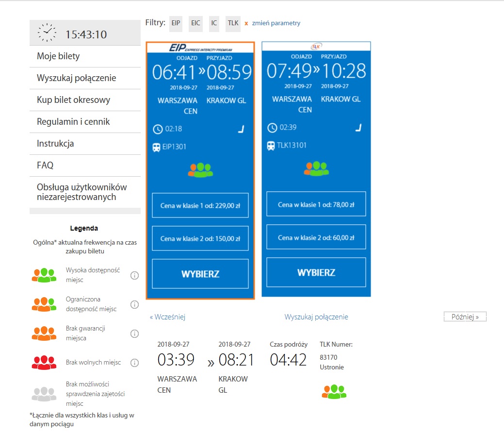This screenshot has width=504, height=433.
Task: Click the duration clock icon next to 02:18
Action: [x=158, y=129]
